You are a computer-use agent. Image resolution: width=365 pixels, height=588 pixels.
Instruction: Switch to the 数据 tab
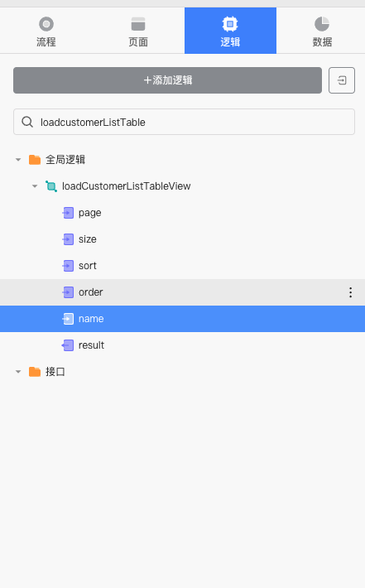(x=322, y=31)
